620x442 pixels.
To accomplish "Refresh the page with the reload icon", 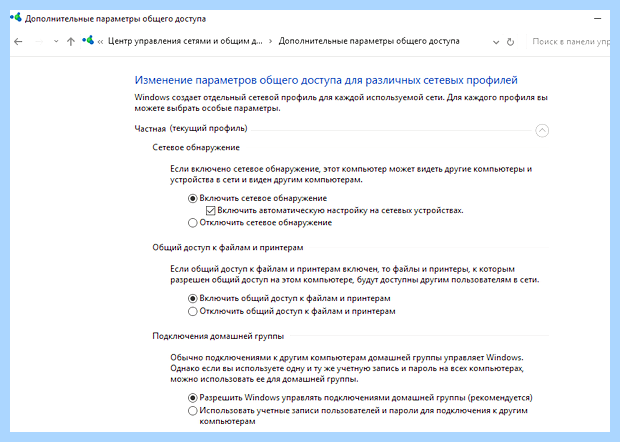I will tap(510, 42).
